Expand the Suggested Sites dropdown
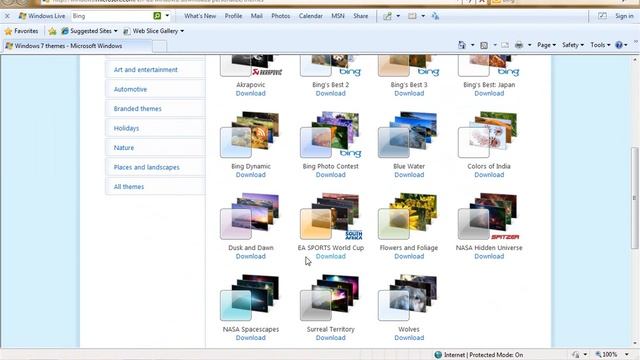 pos(116,31)
